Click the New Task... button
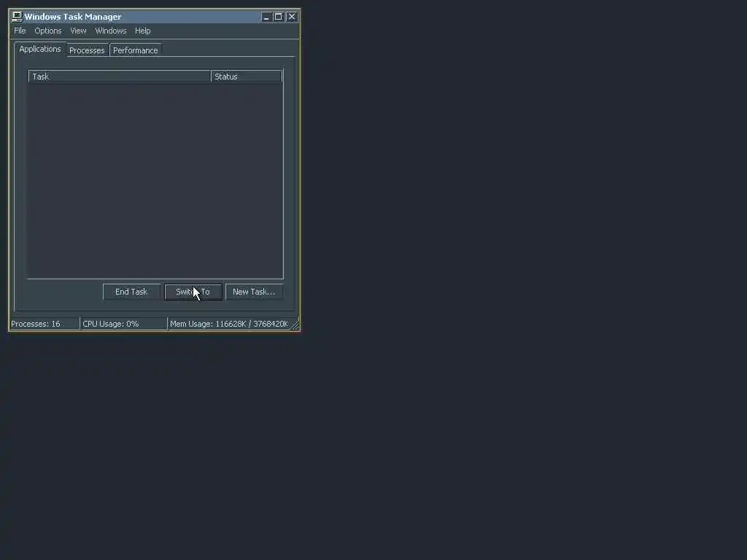 pos(254,292)
